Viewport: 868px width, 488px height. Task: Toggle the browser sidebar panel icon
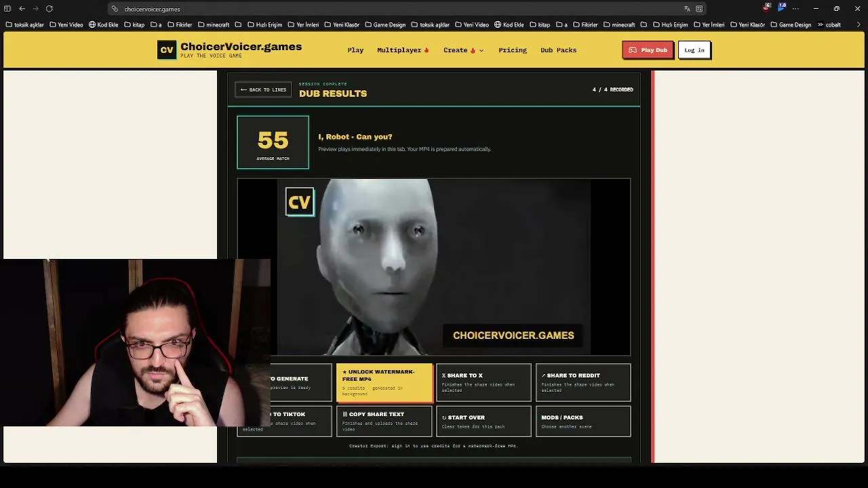[7, 9]
